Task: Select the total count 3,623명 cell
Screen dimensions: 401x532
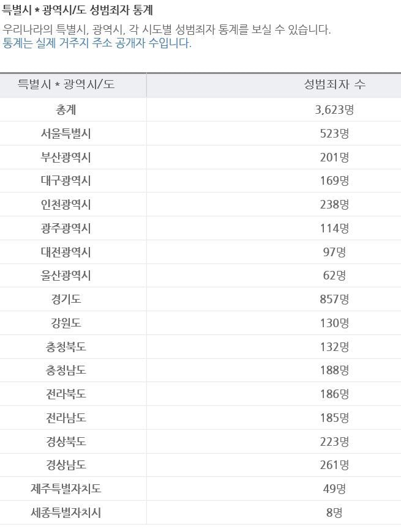Action: coord(334,110)
